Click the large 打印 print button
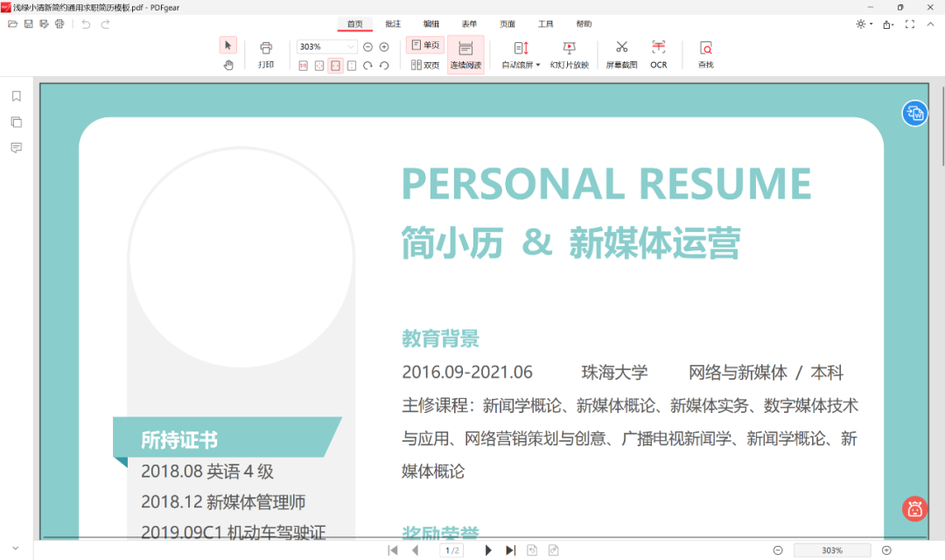 point(266,54)
